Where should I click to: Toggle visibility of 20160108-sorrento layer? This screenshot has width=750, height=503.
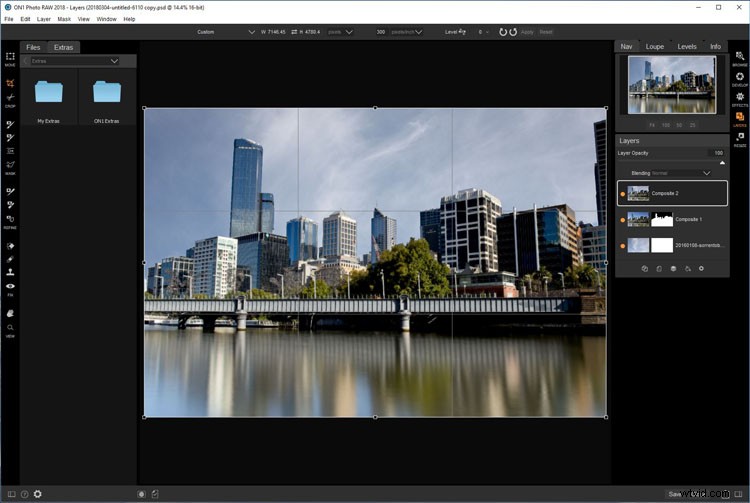click(622, 246)
